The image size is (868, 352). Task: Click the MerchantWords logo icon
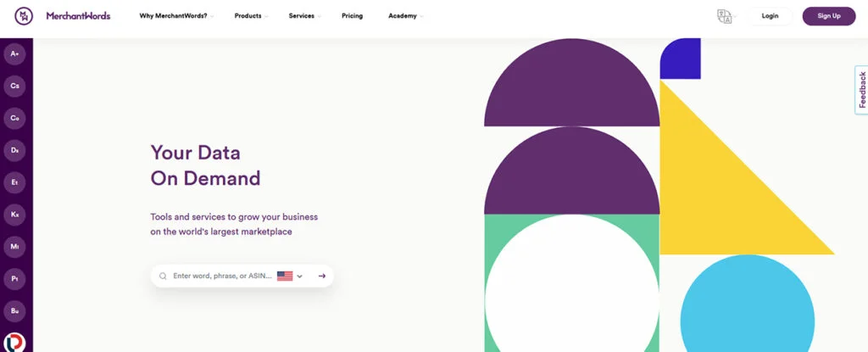(x=24, y=16)
